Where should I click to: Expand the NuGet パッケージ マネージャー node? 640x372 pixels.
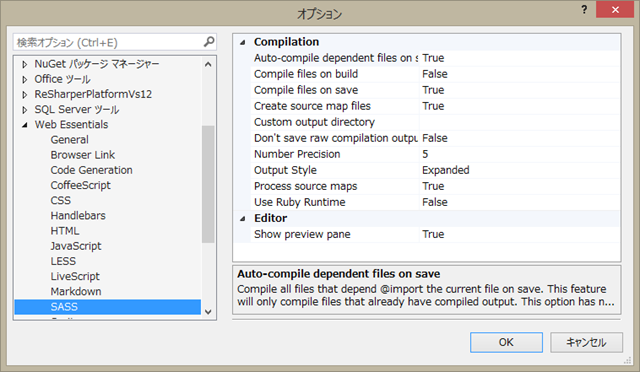point(25,64)
